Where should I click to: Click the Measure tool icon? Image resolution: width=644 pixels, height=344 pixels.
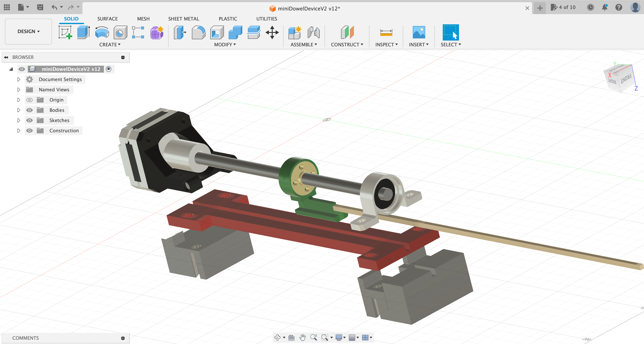(386, 32)
